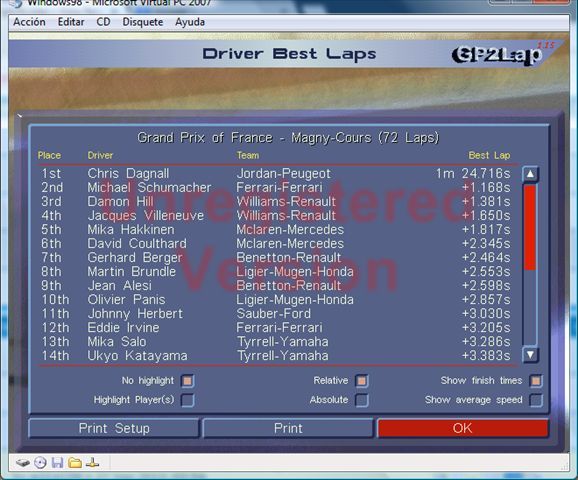
Task: Enable Highlight Player(s) option
Action: click(188, 400)
